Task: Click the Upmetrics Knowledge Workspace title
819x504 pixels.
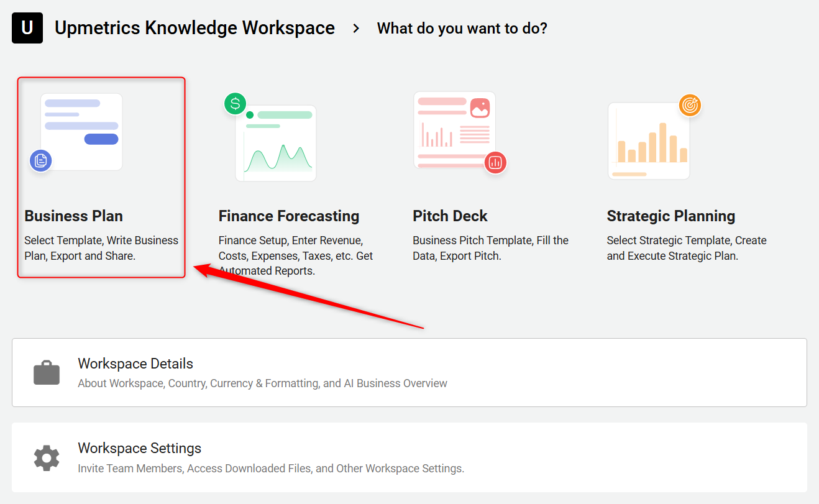Action: (x=194, y=28)
